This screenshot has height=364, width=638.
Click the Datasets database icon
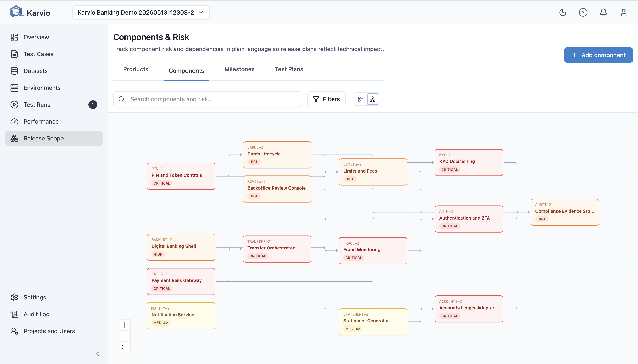[14, 71]
